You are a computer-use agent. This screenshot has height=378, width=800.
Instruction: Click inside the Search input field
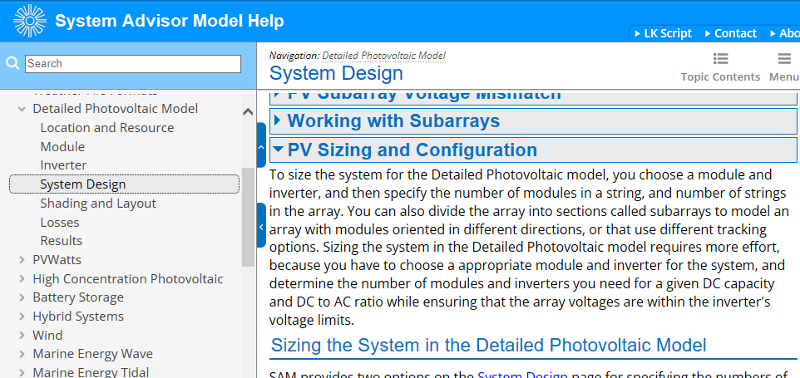(133, 64)
